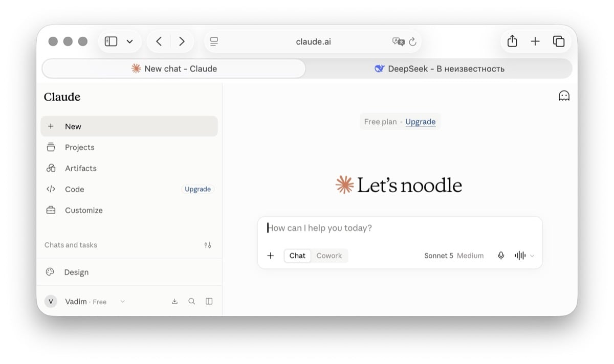Image resolution: width=614 pixels, height=364 pixels.
Task: Go forward with the browser forward arrow
Action: pos(182,41)
